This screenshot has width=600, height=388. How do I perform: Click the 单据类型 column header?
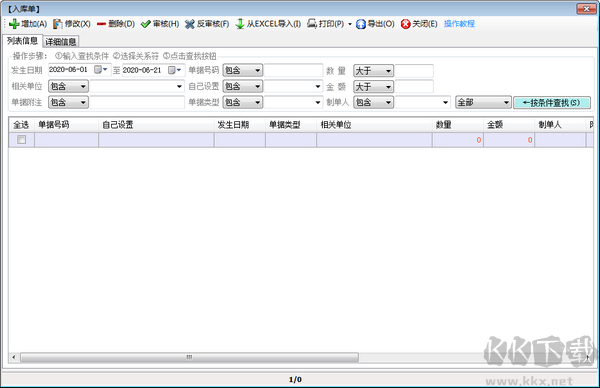[291, 125]
